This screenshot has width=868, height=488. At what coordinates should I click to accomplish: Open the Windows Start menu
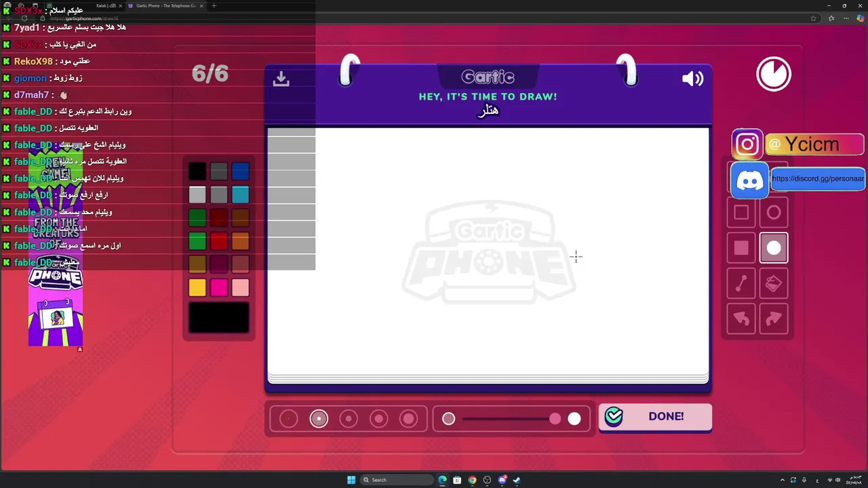pyautogui.click(x=351, y=480)
